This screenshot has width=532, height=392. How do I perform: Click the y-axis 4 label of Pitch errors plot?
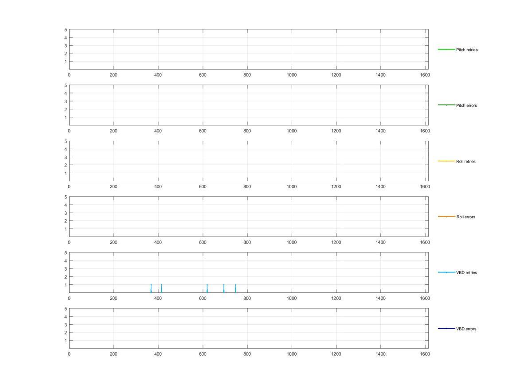(66, 93)
